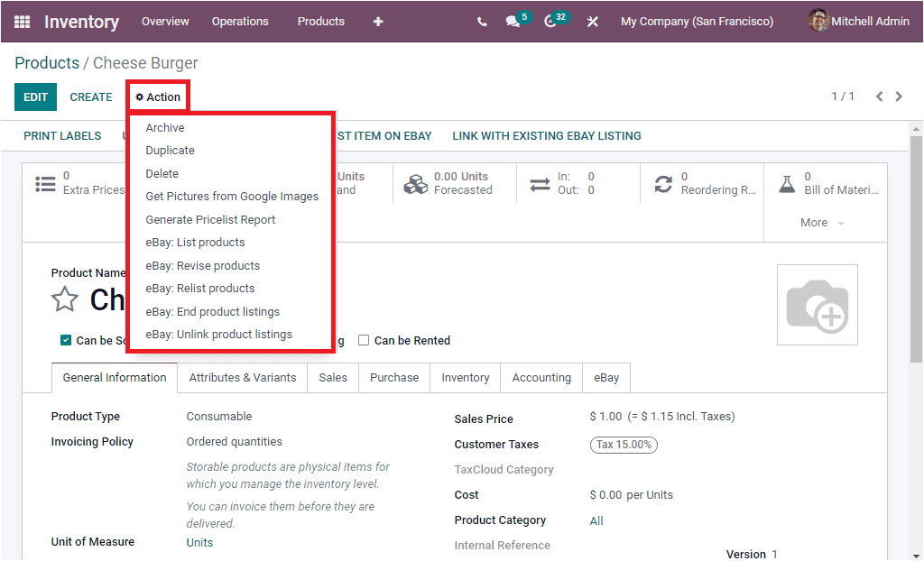Open Extra Prices via the list icon
This screenshot has height=561, width=924.
46,183
